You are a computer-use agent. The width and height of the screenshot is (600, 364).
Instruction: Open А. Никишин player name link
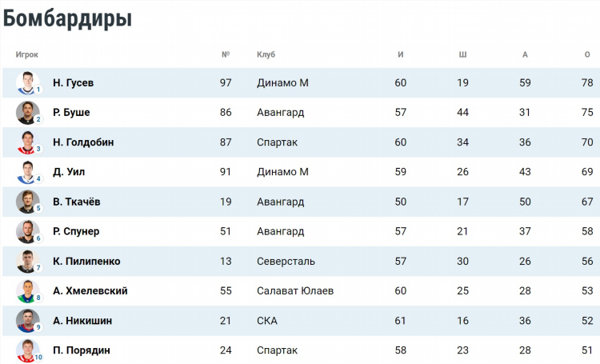[x=82, y=320]
